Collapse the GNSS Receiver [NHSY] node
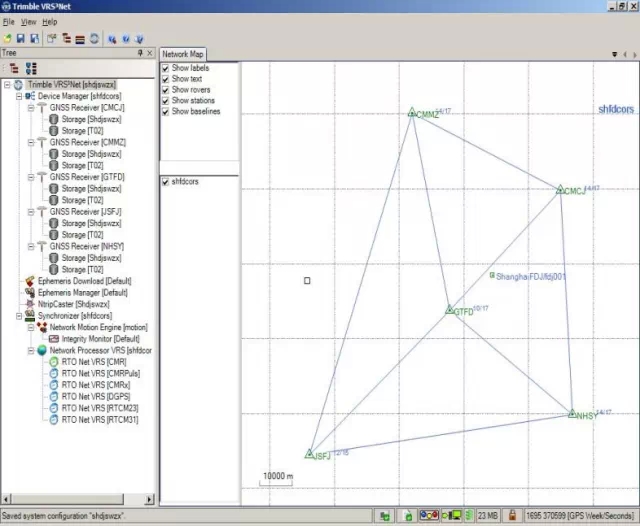 (31, 247)
